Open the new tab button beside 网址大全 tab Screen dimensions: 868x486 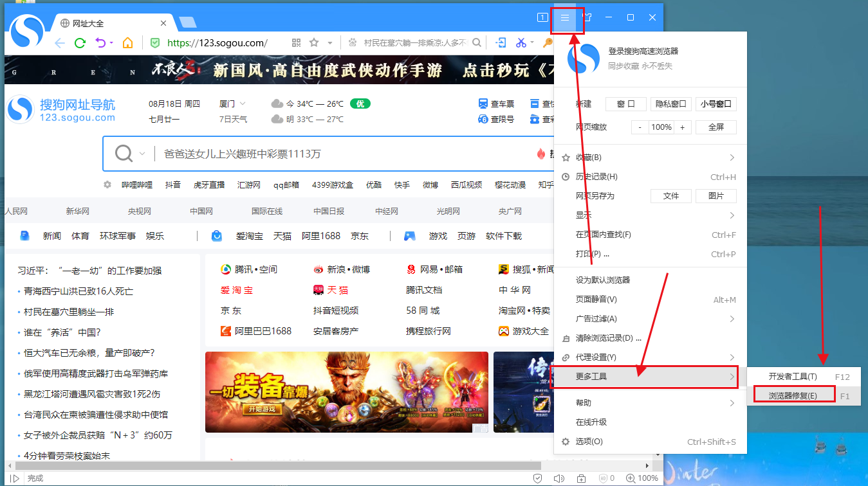(188, 23)
